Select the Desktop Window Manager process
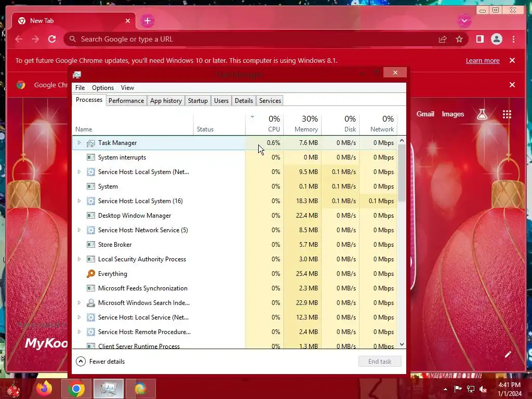Screen dimensions: 532x399 (235, 216)
